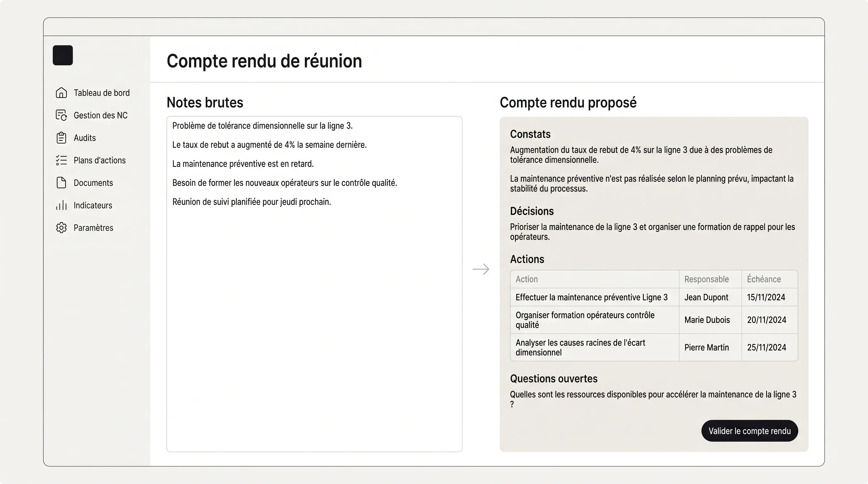This screenshot has height=484, width=868.
Task: Click 'Organiser formation opérateurs contrôle qualité' cell
Action: [x=595, y=320]
